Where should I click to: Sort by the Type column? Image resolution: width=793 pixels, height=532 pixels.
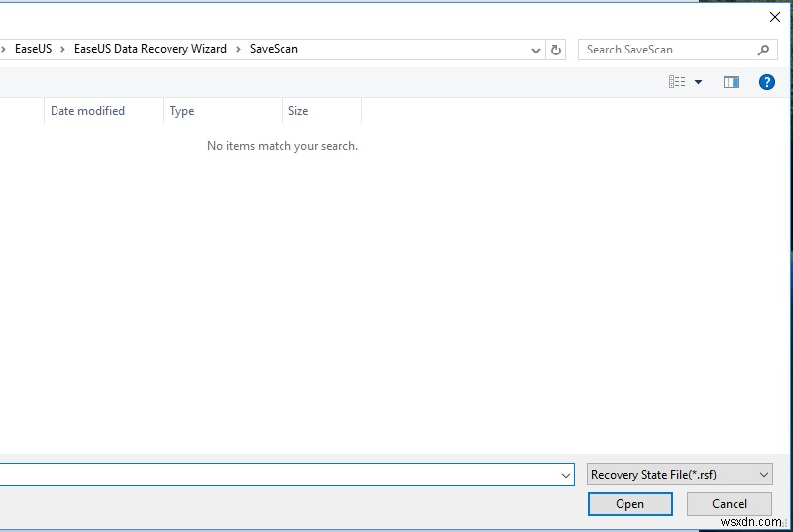pos(222,111)
